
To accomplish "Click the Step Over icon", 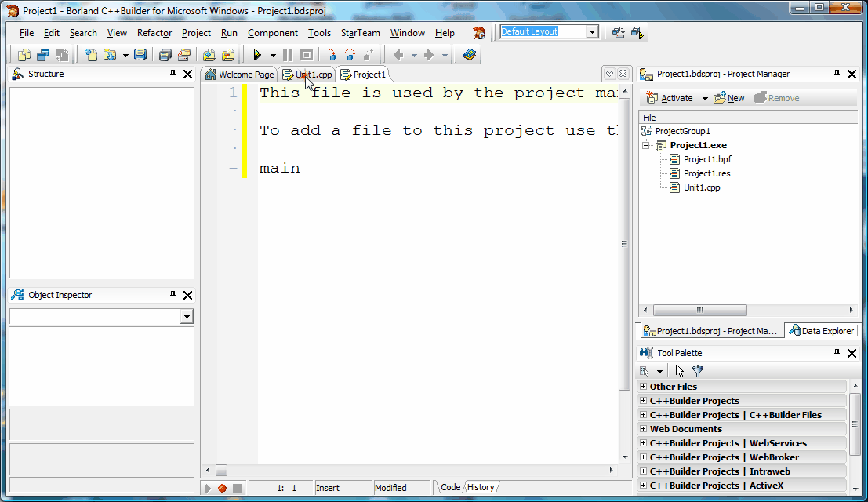I will click(x=350, y=55).
